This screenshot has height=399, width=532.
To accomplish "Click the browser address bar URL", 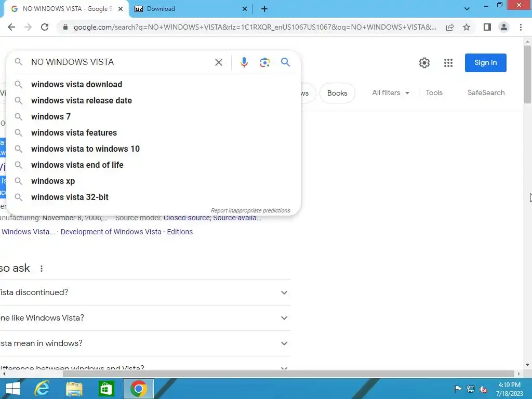I will (255, 27).
